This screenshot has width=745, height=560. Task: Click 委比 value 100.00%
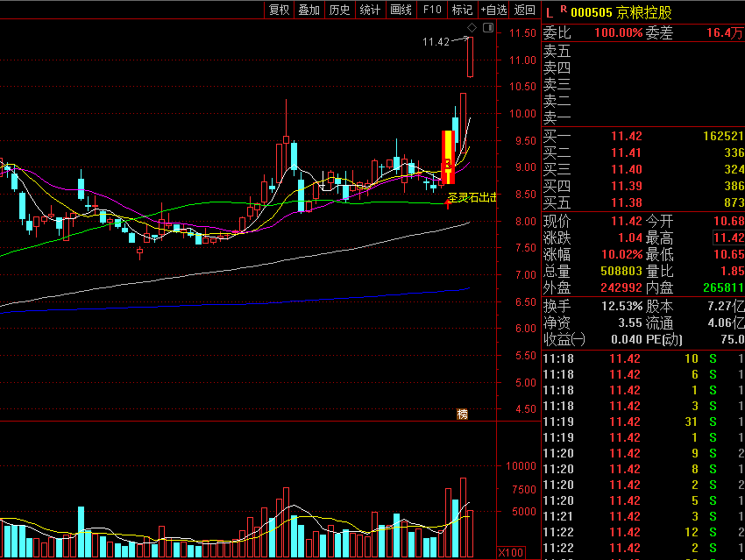click(619, 32)
